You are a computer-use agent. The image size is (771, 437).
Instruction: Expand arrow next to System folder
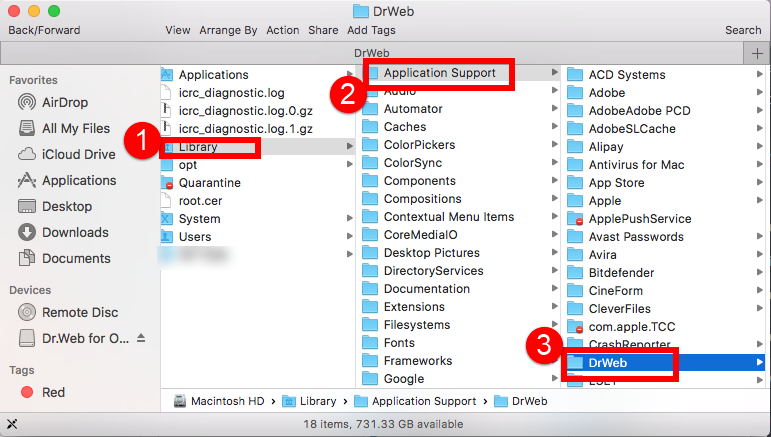point(350,218)
